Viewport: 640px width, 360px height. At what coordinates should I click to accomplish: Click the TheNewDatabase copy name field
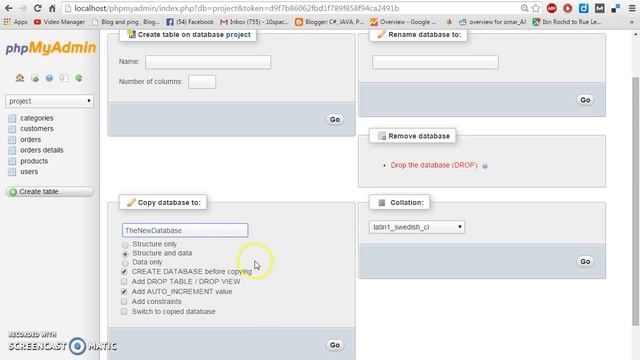click(x=185, y=230)
